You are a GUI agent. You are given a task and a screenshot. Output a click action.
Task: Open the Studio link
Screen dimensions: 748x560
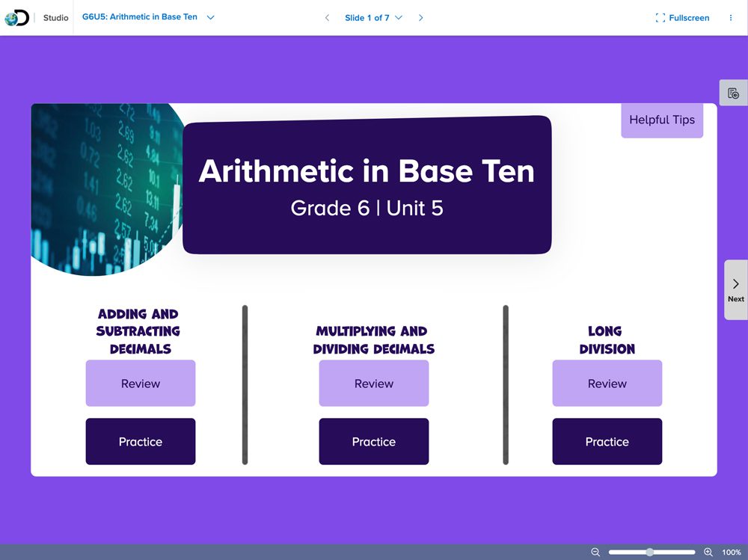point(55,18)
